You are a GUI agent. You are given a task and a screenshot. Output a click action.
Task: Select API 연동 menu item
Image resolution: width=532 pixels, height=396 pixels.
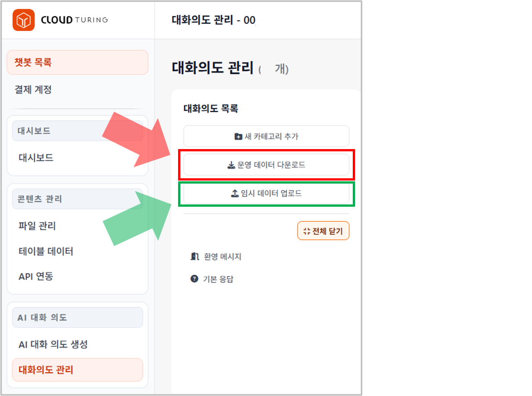[36, 276]
